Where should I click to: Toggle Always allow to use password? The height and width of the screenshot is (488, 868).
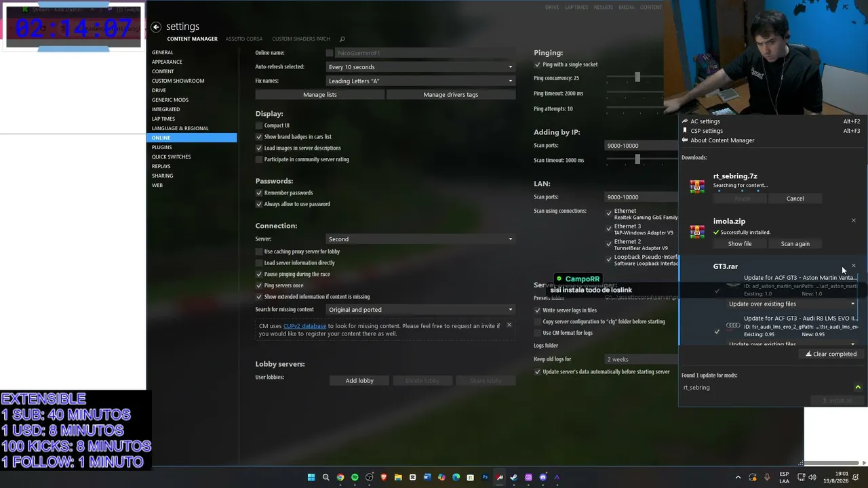259,204
